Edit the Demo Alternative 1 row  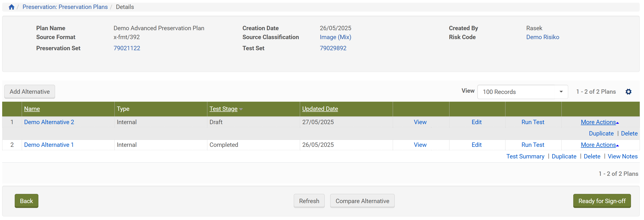pos(476,145)
